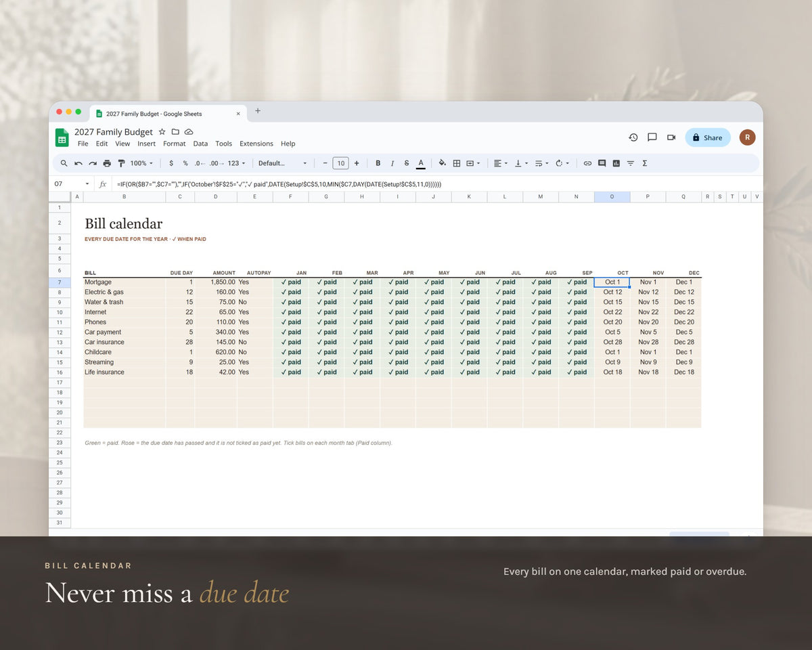Open the File menu

(x=83, y=144)
